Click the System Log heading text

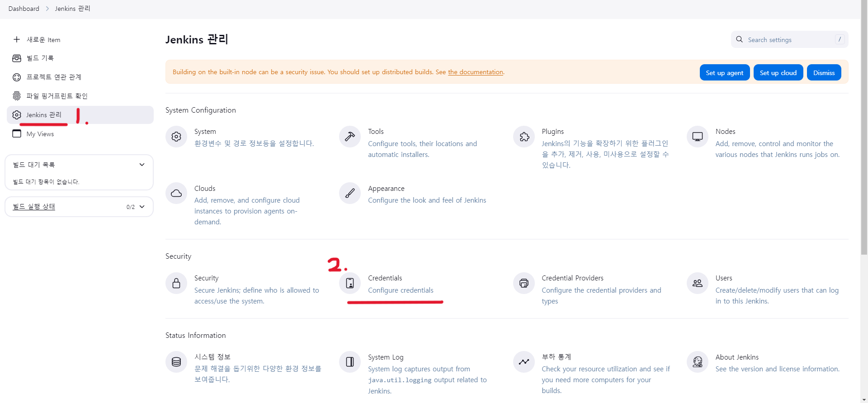click(x=386, y=357)
